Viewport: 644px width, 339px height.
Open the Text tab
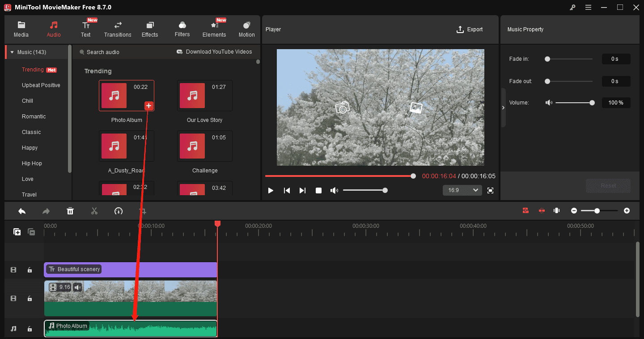tap(86, 29)
